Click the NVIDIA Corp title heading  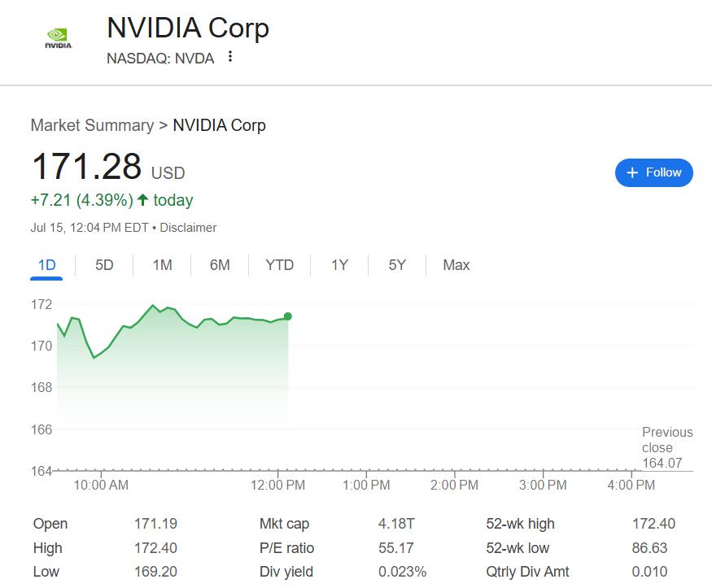click(x=188, y=28)
